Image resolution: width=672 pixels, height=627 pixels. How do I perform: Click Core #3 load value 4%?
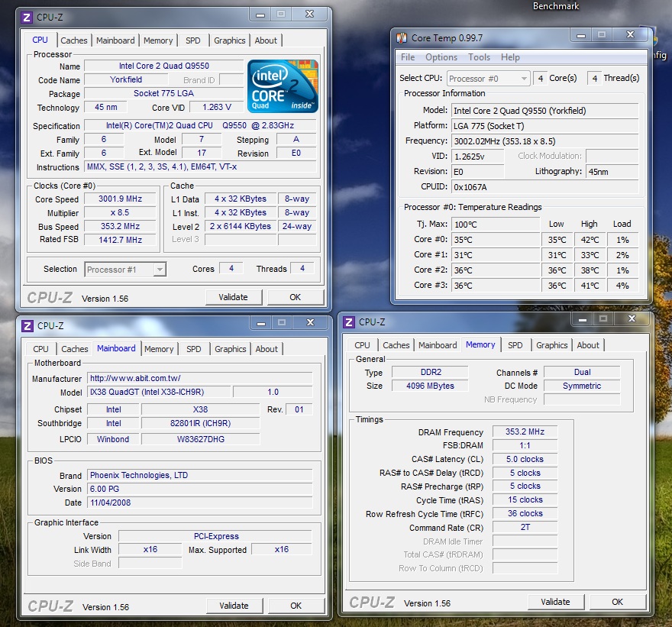(x=622, y=286)
